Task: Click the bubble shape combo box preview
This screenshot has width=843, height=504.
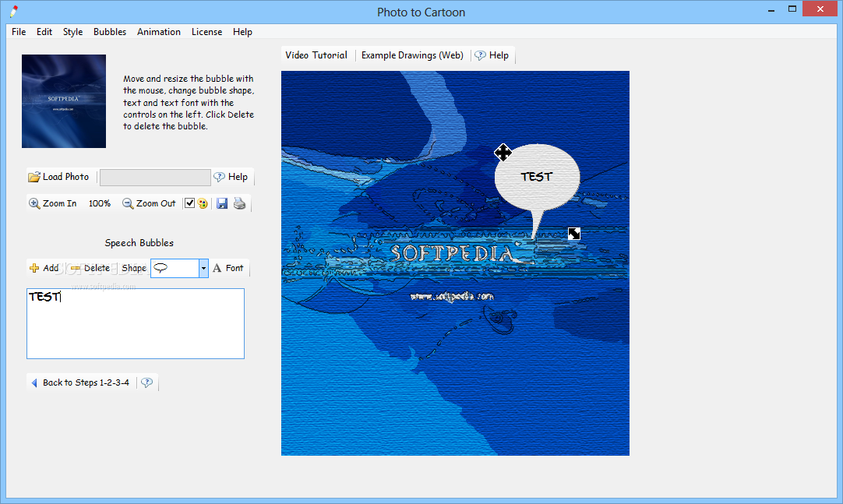Action: [x=175, y=268]
